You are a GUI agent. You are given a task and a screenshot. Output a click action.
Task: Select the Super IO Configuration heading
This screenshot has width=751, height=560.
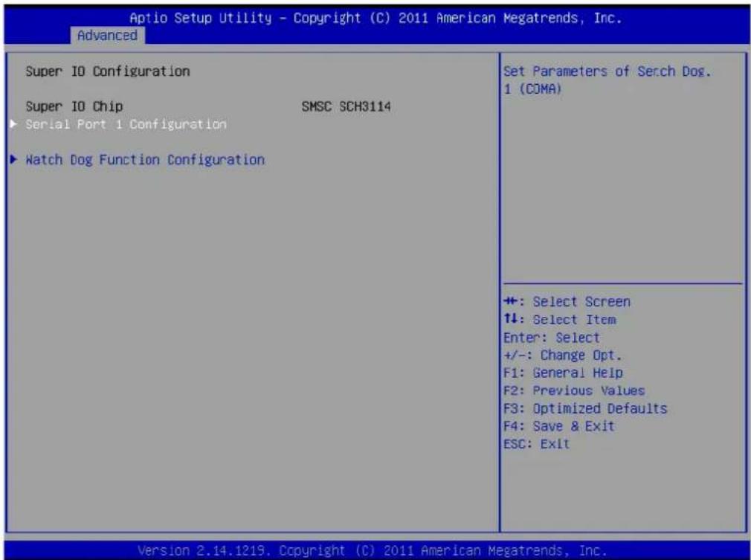108,71
